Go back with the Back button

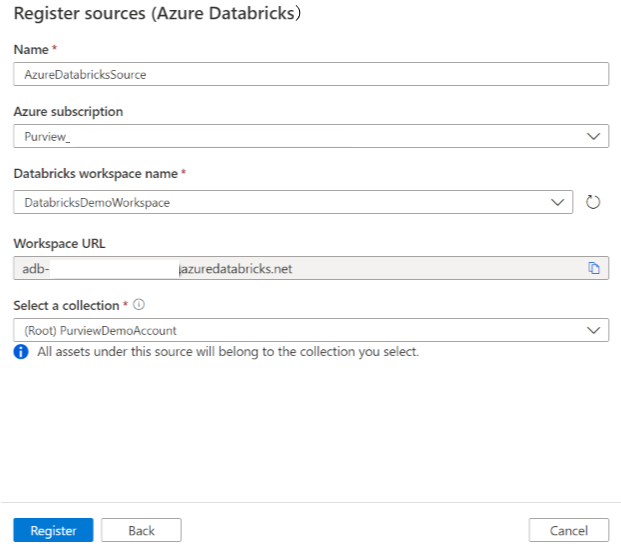141,530
